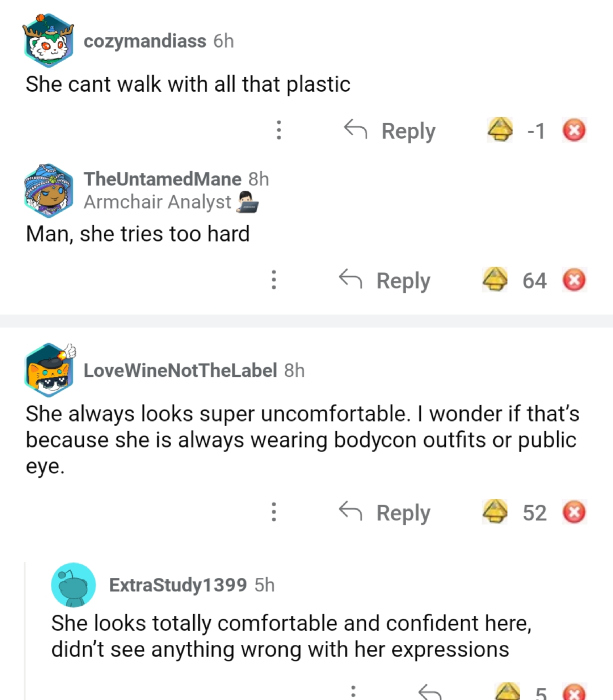The width and height of the screenshot is (613, 700).
Task: Downvote cozymandiass's comment
Action: click(x=573, y=131)
